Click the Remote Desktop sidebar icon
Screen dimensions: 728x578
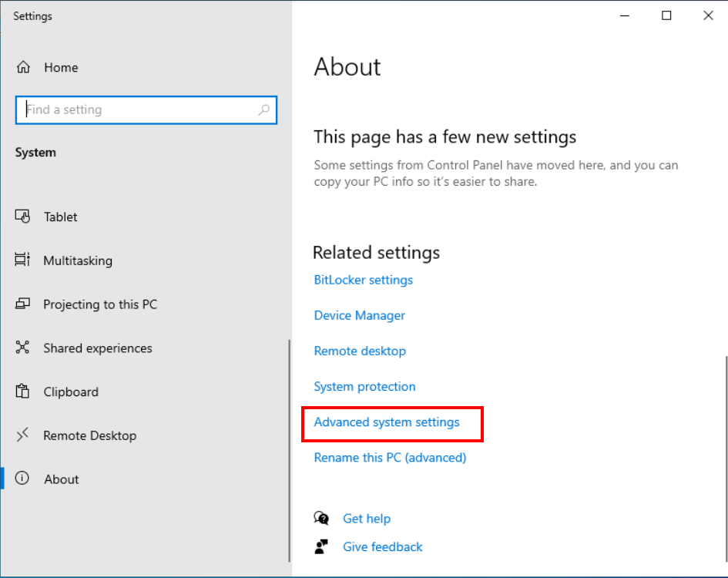tap(22, 435)
